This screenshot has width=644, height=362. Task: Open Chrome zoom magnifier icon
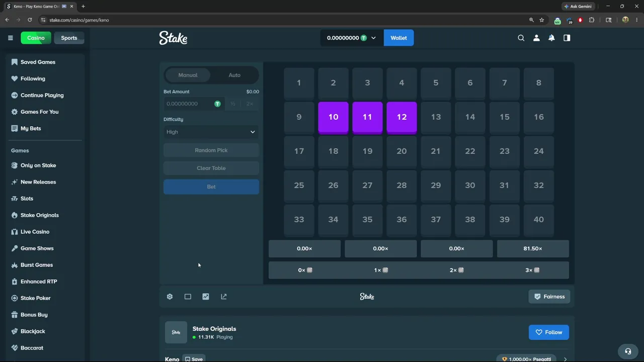pos(531,20)
